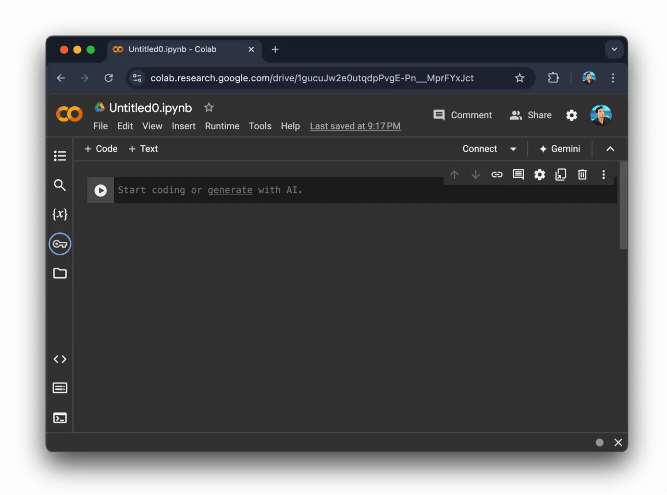Click the gray status circle indicator
The image size is (667, 495).
(x=600, y=443)
